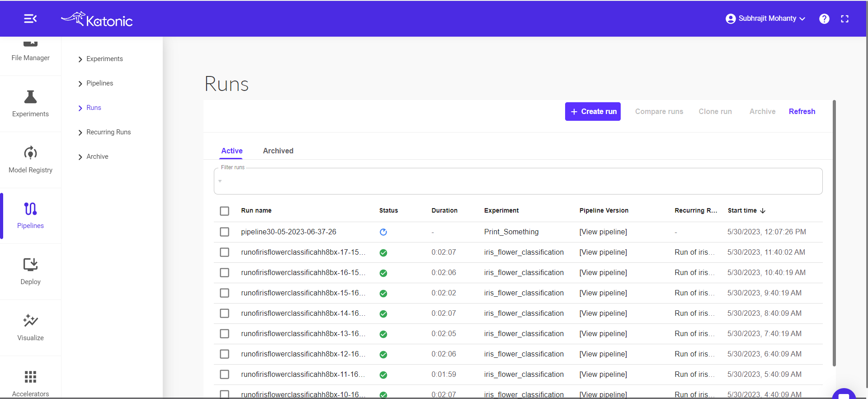Select the Pipelines icon in sidebar
This screenshot has height=399, width=868.
pyautogui.click(x=30, y=209)
